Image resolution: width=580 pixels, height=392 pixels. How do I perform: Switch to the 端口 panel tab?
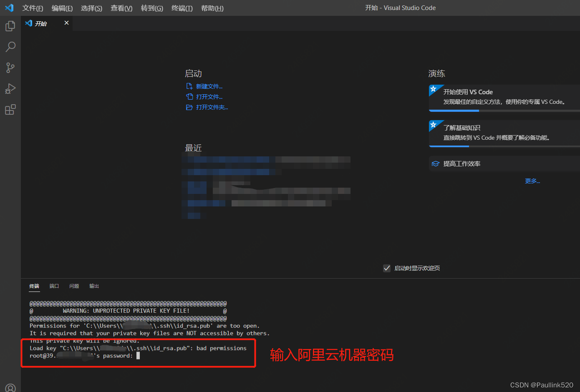coord(54,286)
